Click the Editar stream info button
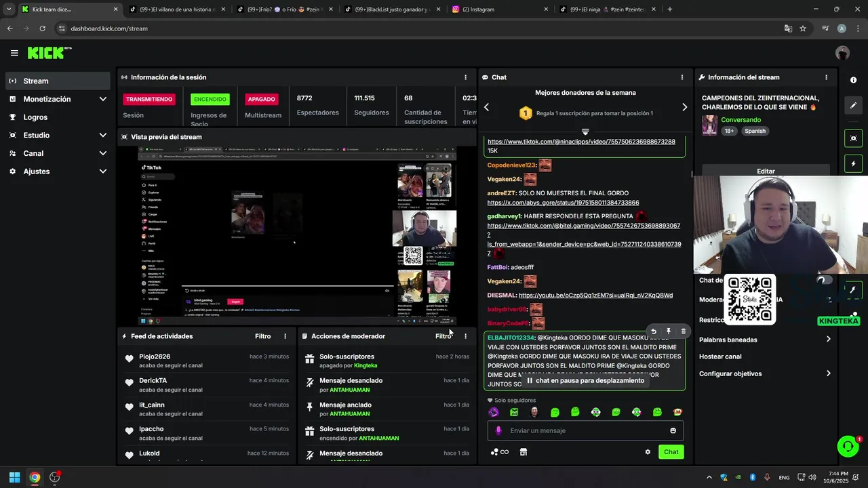This screenshot has width=868, height=488. tap(766, 171)
